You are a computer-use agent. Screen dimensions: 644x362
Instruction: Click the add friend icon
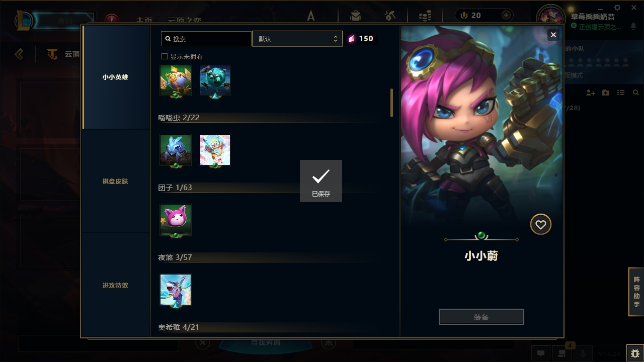click(591, 93)
